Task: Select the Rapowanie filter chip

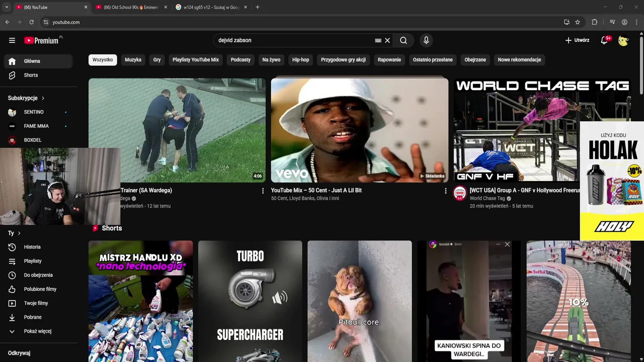Action: (x=389, y=60)
